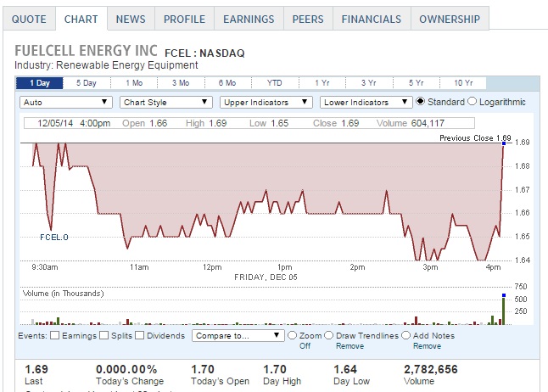Open the Lower Indicators dropdown
Image resolution: width=548 pixels, height=392 pixels.
tap(366, 102)
